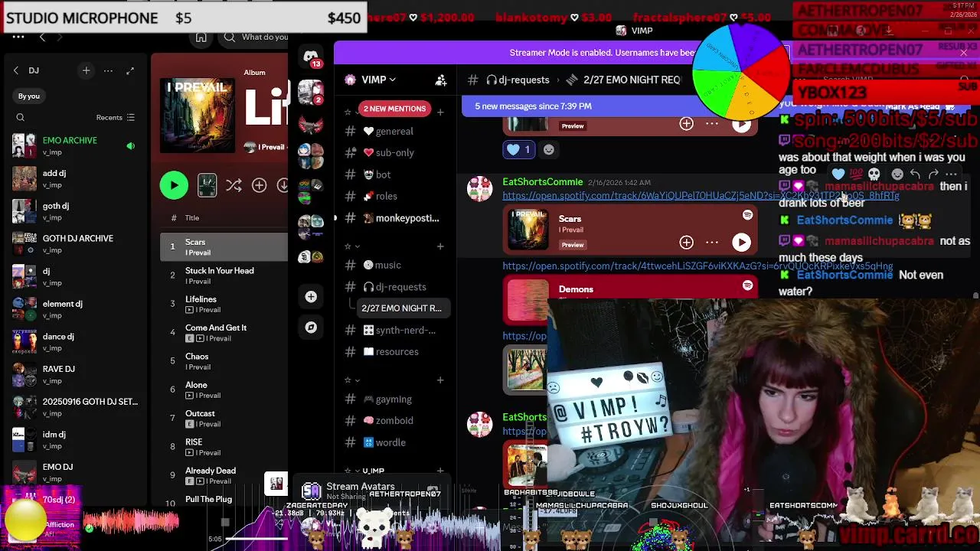Click the red winged server icon
The image size is (980, 551).
click(x=311, y=125)
